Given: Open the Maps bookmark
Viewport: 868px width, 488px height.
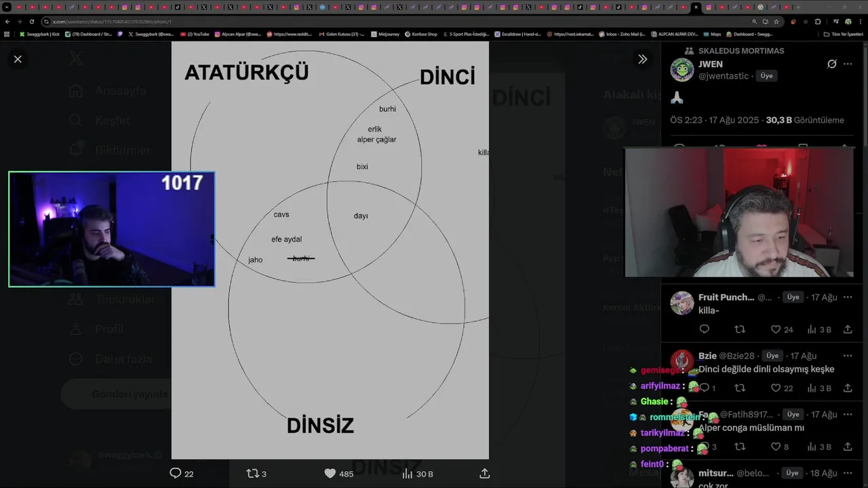Looking at the screenshot, I should [x=712, y=34].
